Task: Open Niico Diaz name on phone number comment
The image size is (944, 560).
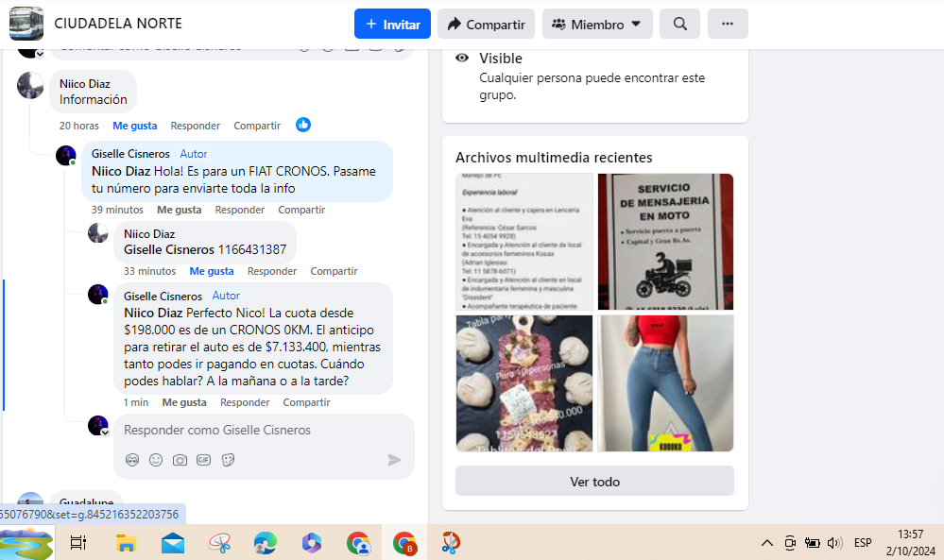Action: 149,234
